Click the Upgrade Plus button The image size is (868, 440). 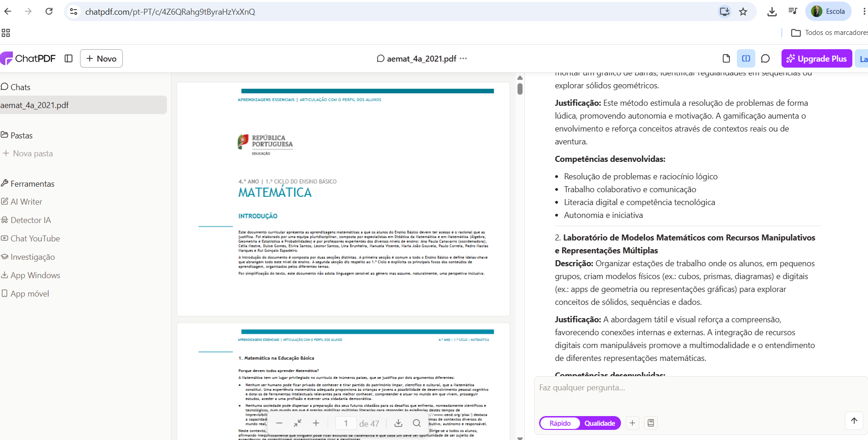click(816, 58)
